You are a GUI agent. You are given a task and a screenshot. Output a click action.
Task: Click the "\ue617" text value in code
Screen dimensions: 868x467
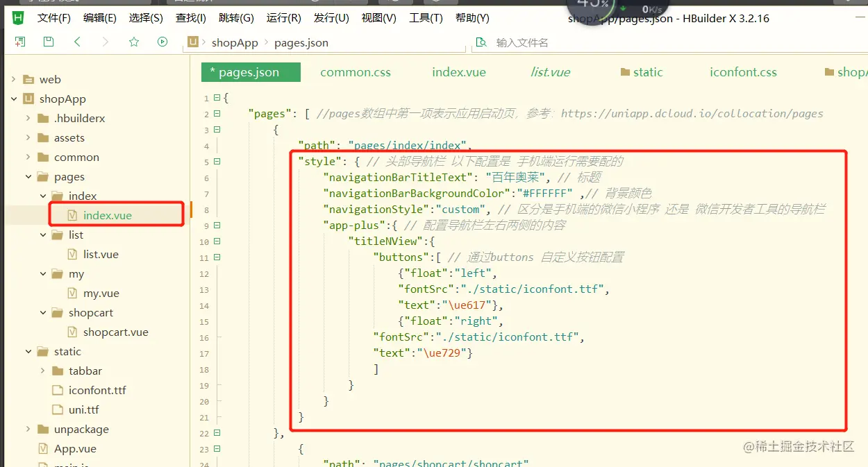[x=467, y=305]
